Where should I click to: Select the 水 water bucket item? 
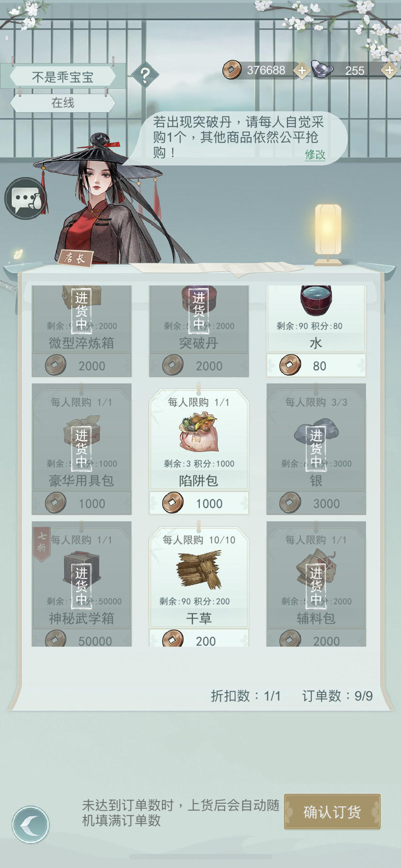[x=316, y=318]
